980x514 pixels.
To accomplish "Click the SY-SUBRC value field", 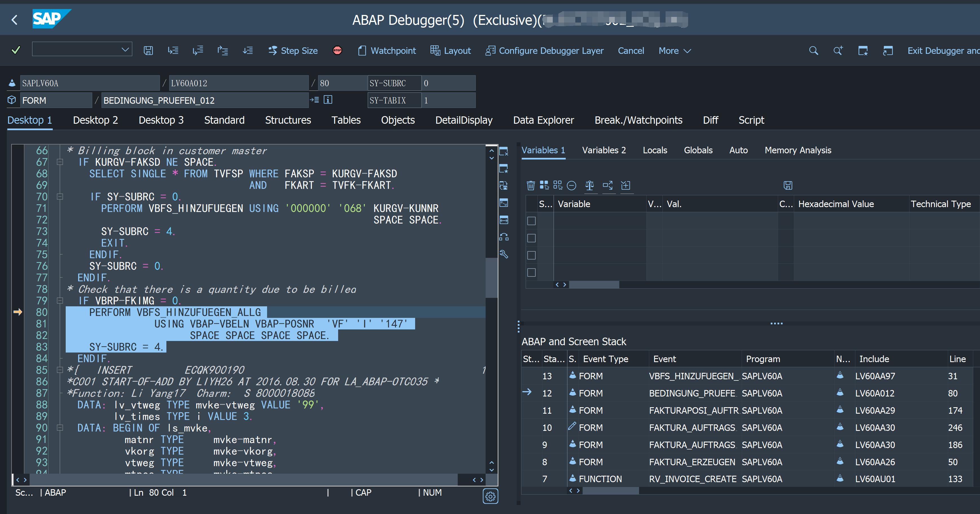I will tap(448, 83).
